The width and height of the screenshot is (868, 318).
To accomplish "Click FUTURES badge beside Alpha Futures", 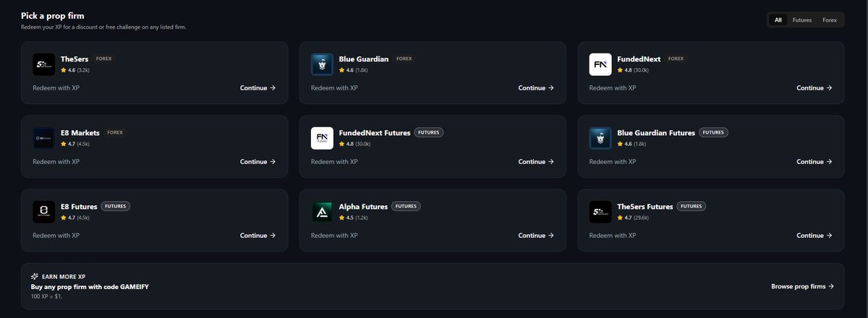I will point(406,206).
